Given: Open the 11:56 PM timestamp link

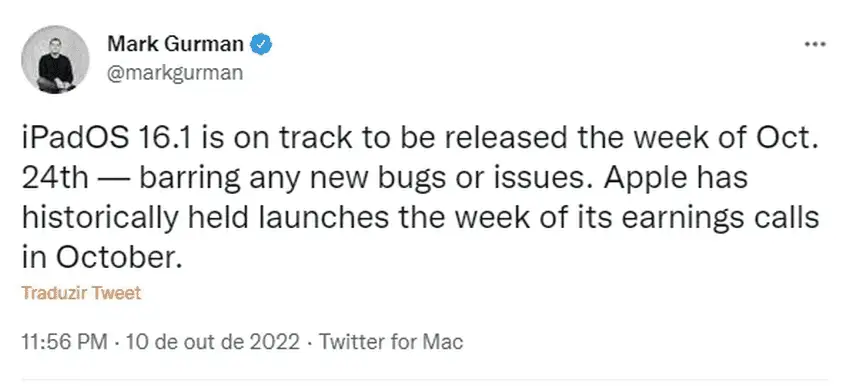Looking at the screenshot, I should (65, 342).
